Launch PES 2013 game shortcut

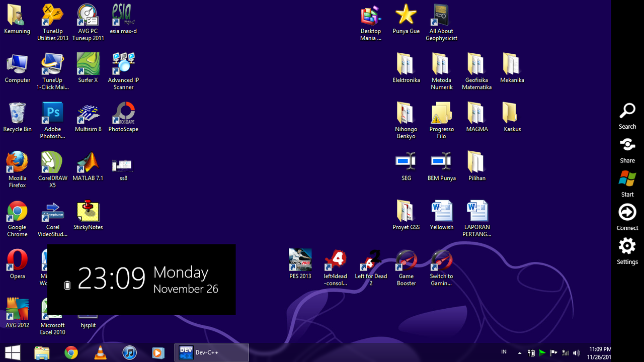point(300,264)
